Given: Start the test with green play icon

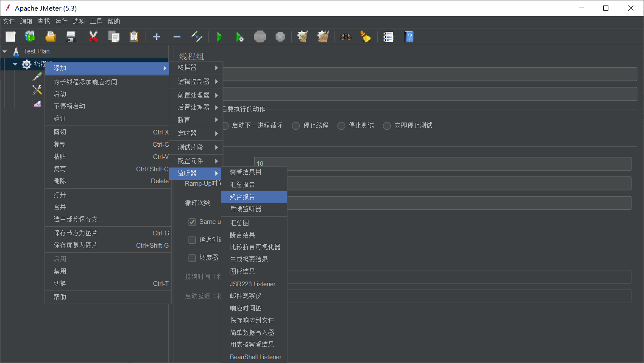Looking at the screenshot, I should coord(219,37).
